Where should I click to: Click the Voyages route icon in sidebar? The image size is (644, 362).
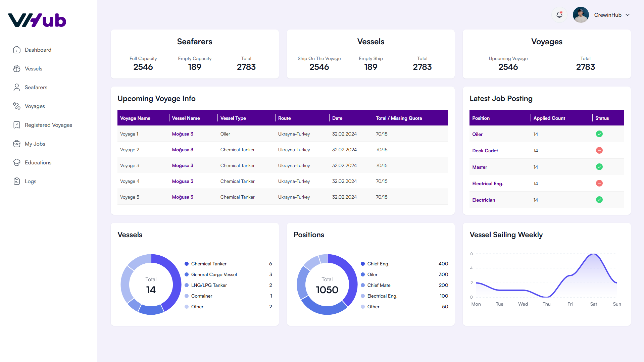(x=17, y=106)
